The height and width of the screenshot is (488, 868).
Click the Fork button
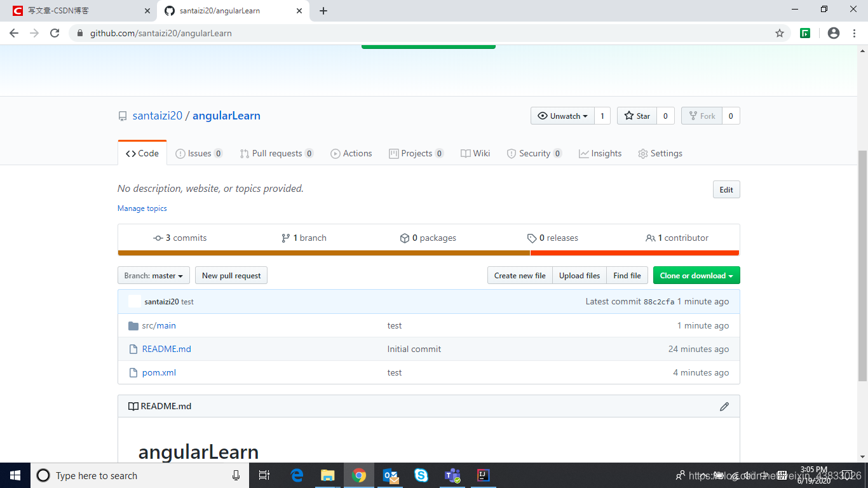(702, 116)
